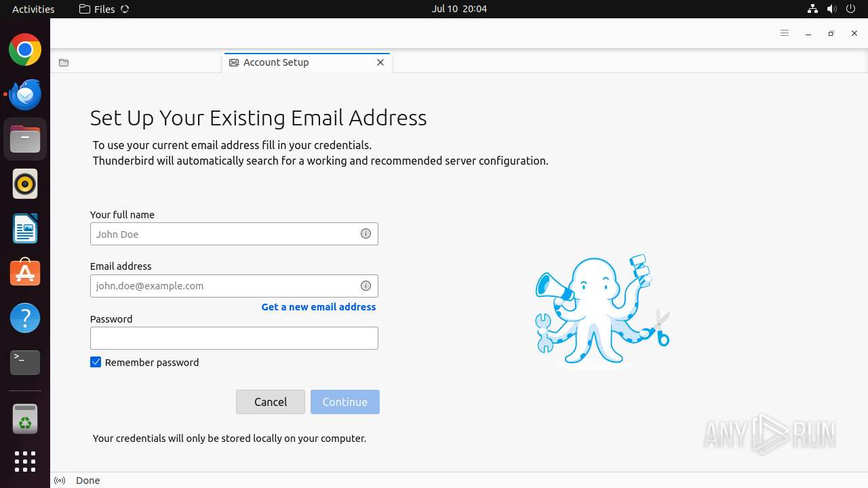868x488 pixels.
Task: Open the clock and calendar panel
Action: coord(459,9)
